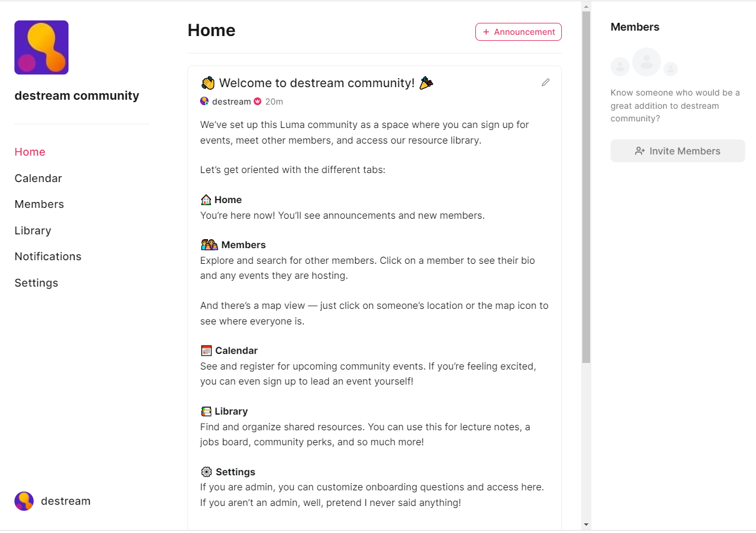Click the 20m post timestamp

pyautogui.click(x=274, y=102)
